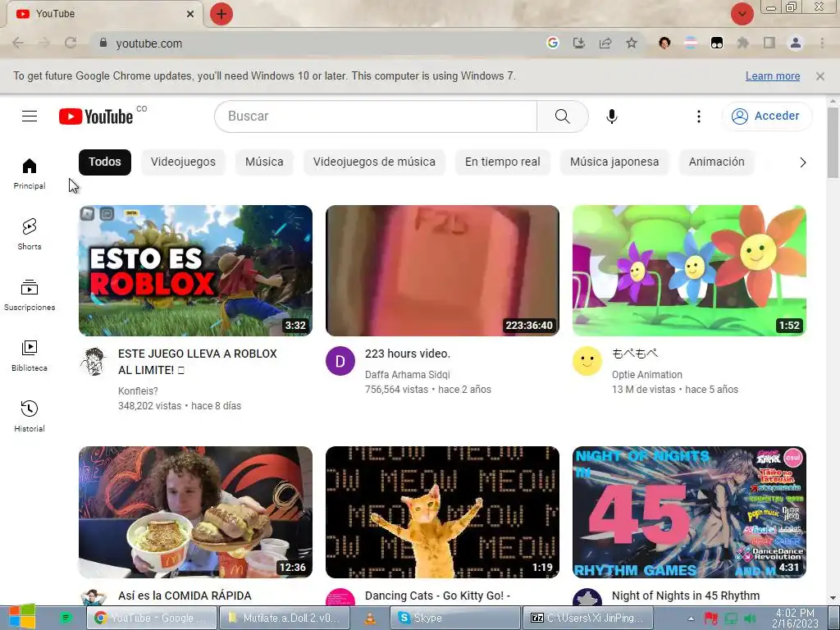Click the volume speaker tray icon
The height and width of the screenshot is (630, 840).
750,619
